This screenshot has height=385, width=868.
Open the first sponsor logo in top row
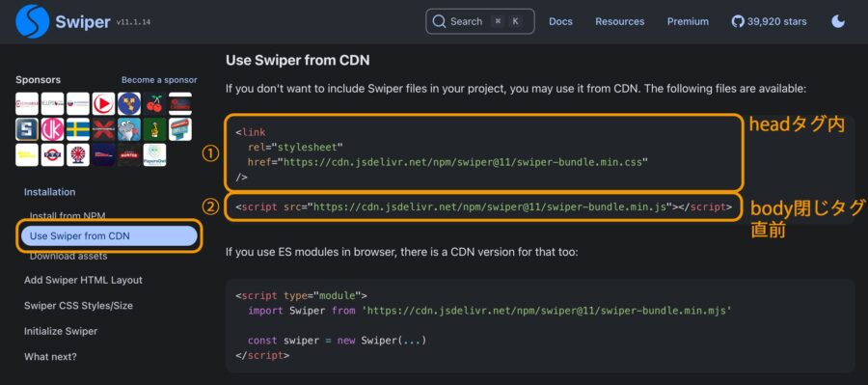[x=27, y=103]
